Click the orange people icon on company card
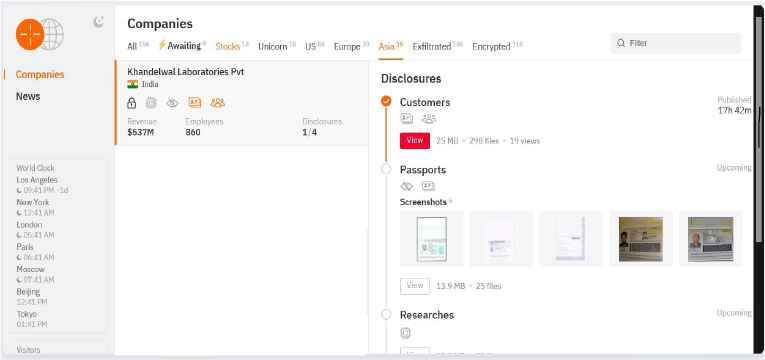The image size is (765, 360). (x=217, y=102)
